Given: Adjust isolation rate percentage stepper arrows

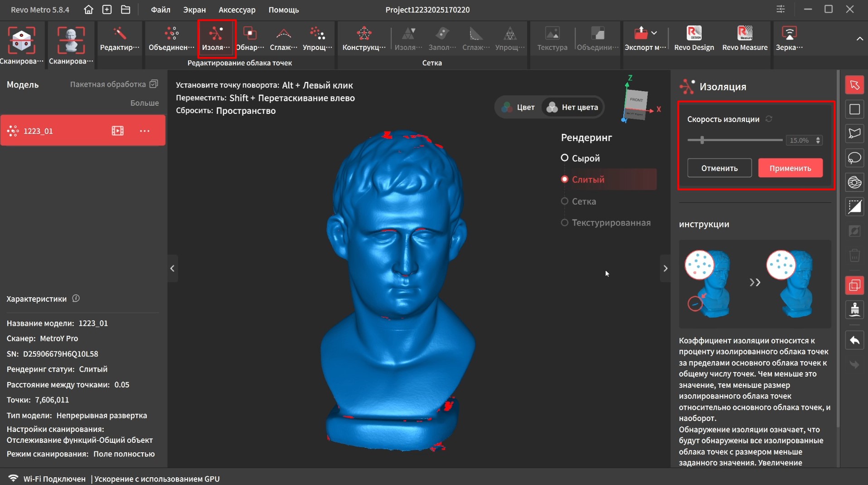Looking at the screenshot, I should pyautogui.click(x=818, y=140).
